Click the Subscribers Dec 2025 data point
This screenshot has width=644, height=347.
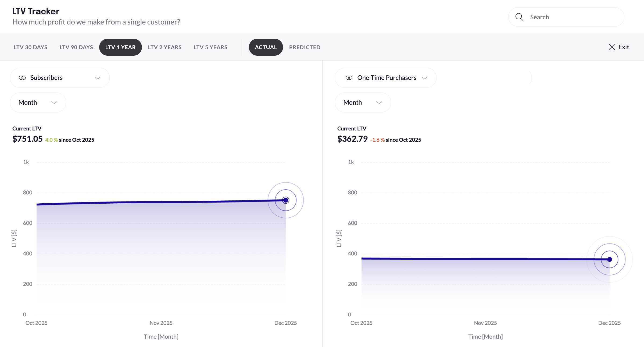[x=286, y=200]
